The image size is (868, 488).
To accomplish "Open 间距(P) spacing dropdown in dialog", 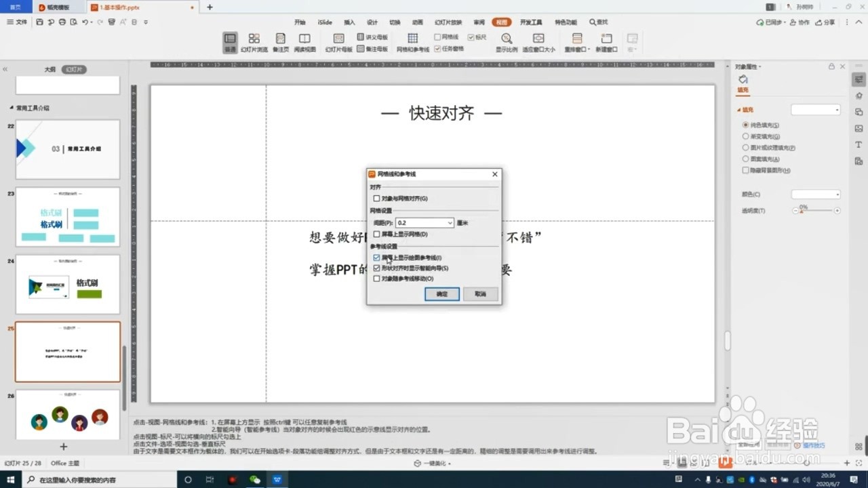I will 450,223.
